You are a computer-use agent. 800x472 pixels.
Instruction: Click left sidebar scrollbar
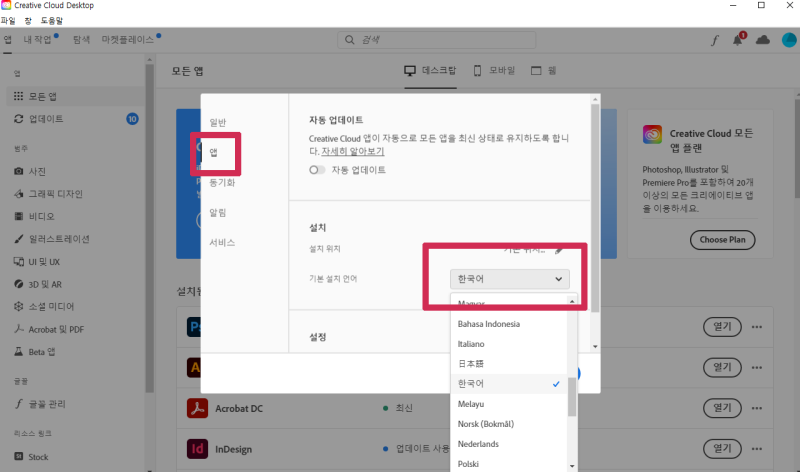tap(149, 230)
